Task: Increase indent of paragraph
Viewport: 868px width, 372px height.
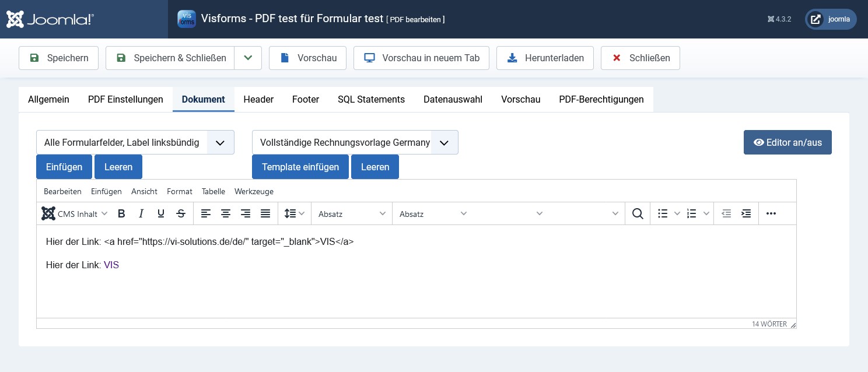Action: (746, 214)
